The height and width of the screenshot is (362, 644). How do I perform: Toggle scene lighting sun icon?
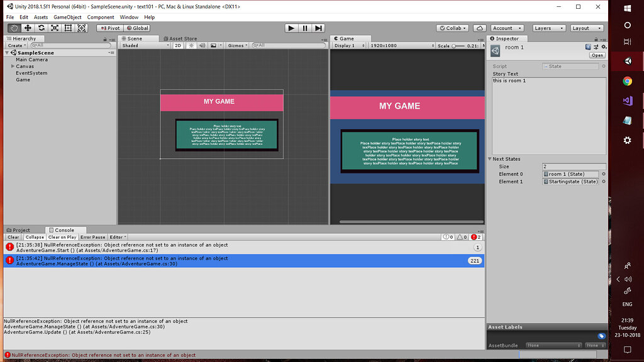(x=191, y=45)
